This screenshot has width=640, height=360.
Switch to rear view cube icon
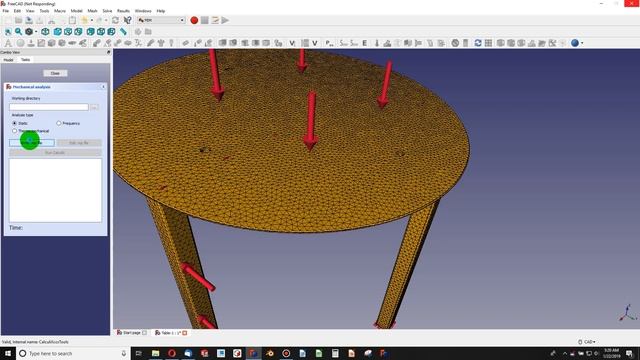(x=90, y=31)
